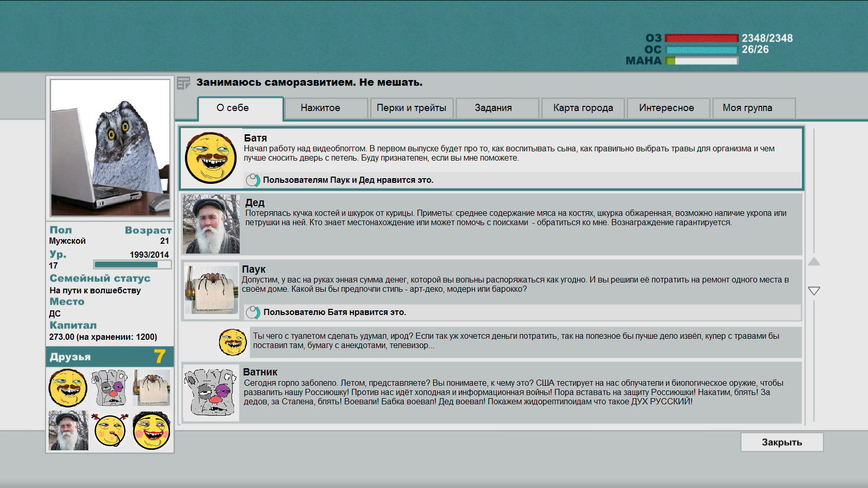This screenshot has height=488, width=868.
Task: Click the "26/26" ОС value
Action: [755, 50]
